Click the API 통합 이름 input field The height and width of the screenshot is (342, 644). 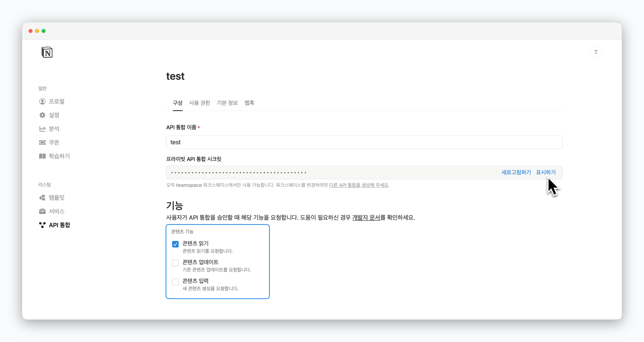364,142
